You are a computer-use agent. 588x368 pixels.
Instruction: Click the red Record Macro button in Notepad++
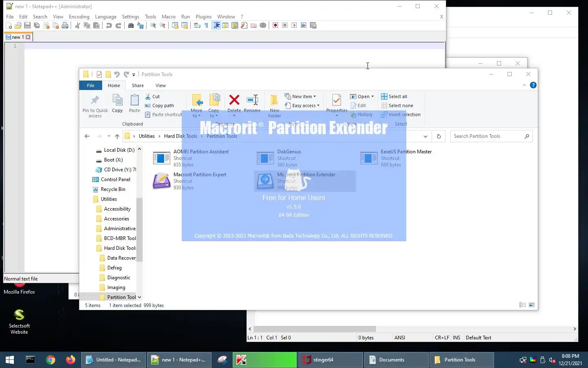(x=276, y=25)
